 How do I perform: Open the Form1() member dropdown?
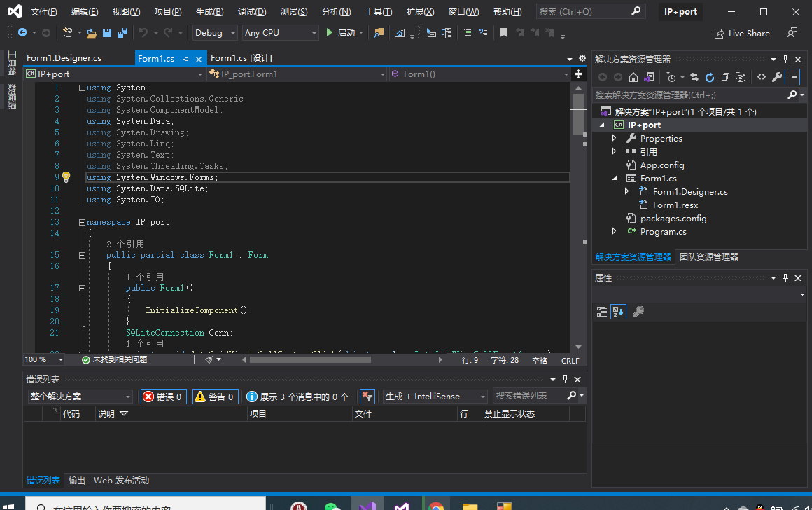(479, 74)
